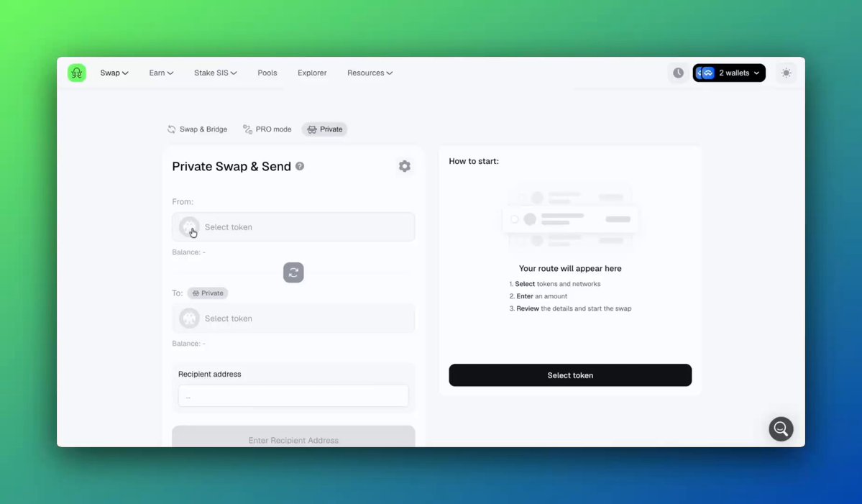Open the transaction history clock icon
Image resolution: width=862 pixels, height=504 pixels.
[679, 73]
